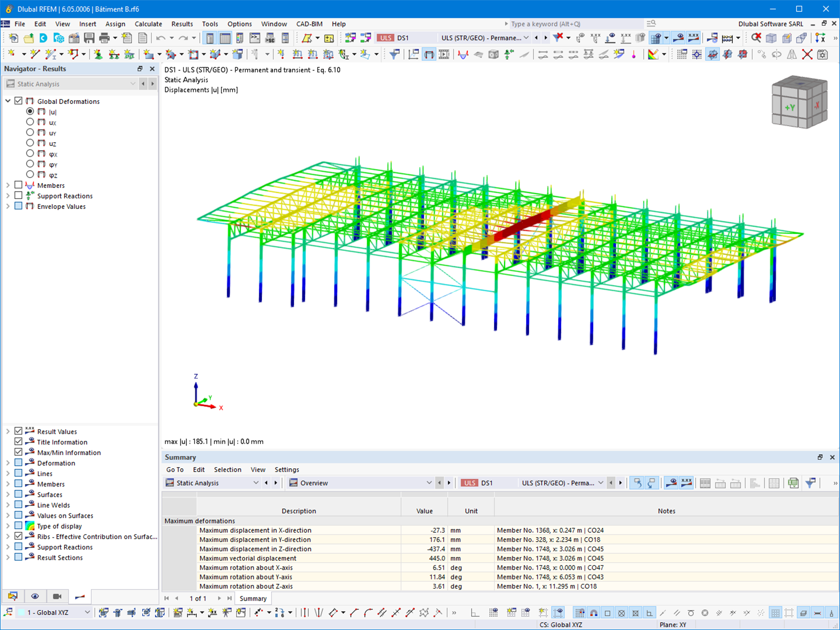Uncheck the Result Values checkbox
The width and height of the screenshot is (840, 630).
pyautogui.click(x=18, y=432)
